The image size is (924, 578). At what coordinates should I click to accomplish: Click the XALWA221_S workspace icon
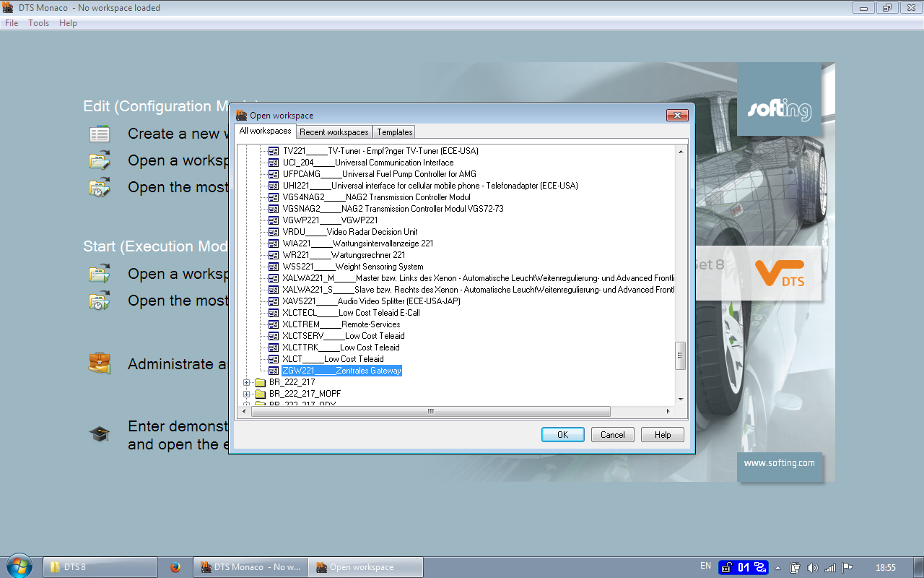(274, 290)
